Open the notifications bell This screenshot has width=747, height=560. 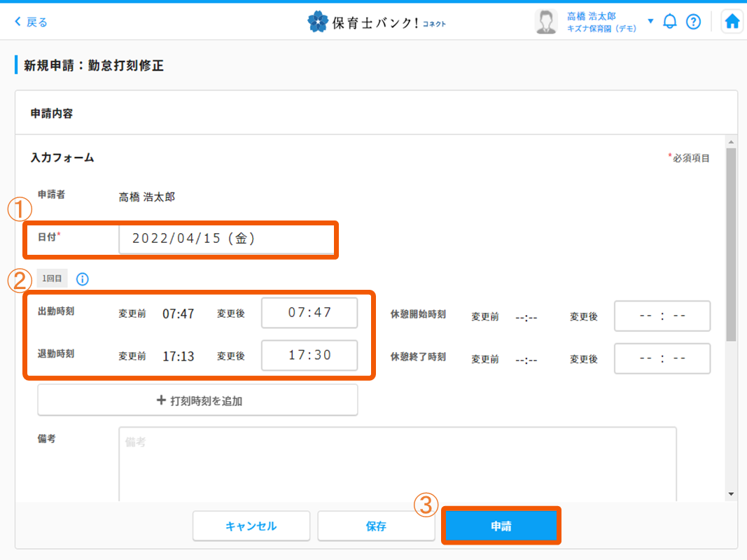[670, 22]
